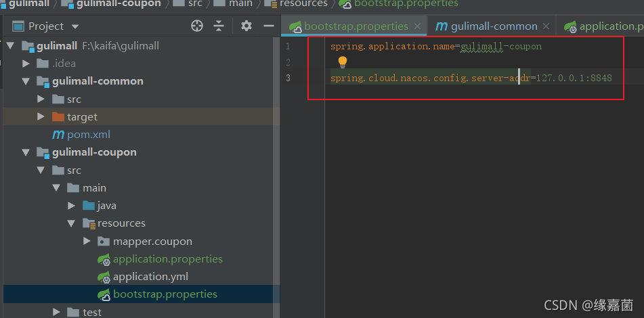This screenshot has height=318, width=644.
Task: Click the bootstrap.properties breadcrumb
Action: pyautogui.click(x=406, y=3)
